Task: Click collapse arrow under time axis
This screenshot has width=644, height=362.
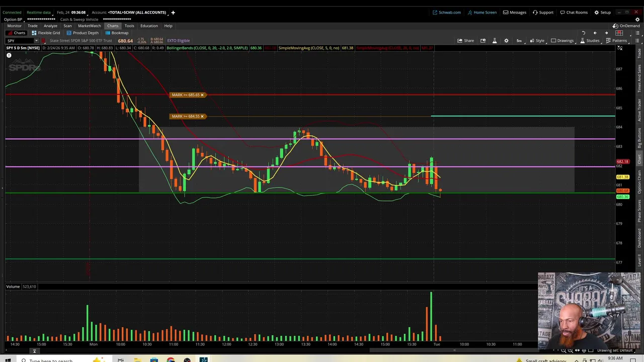Action: click(34, 351)
